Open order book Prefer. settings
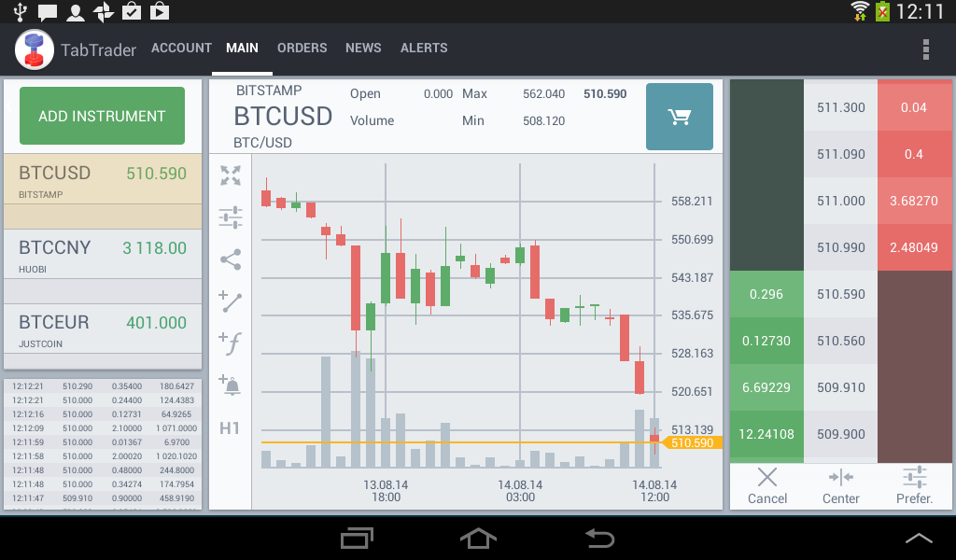956x560 pixels. (x=915, y=486)
